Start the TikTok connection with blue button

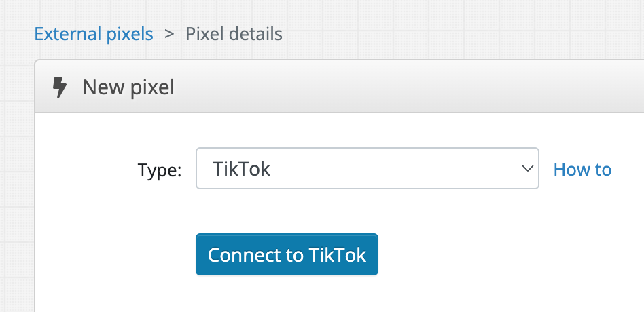[x=287, y=254]
